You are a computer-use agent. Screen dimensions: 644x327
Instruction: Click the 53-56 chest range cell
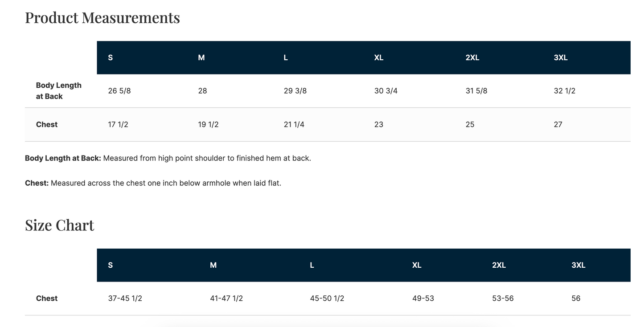503,298
